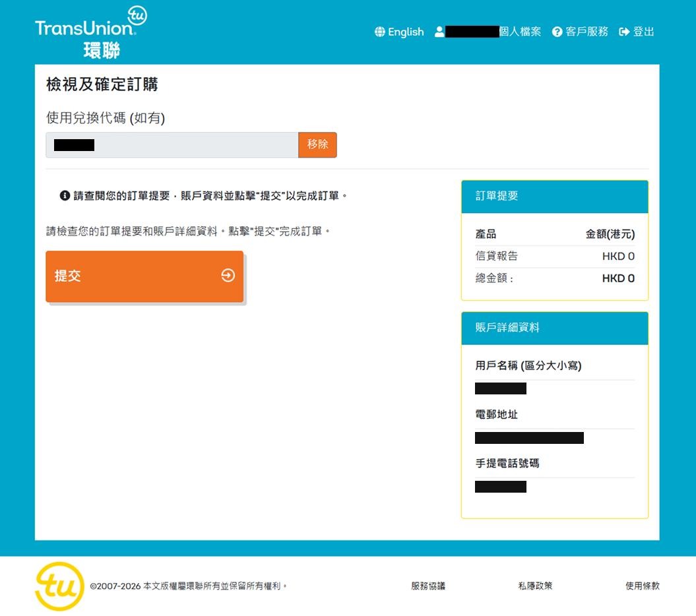Open 客戶服務 customer service
Viewport: 696px width, 616px height.
[586, 32]
